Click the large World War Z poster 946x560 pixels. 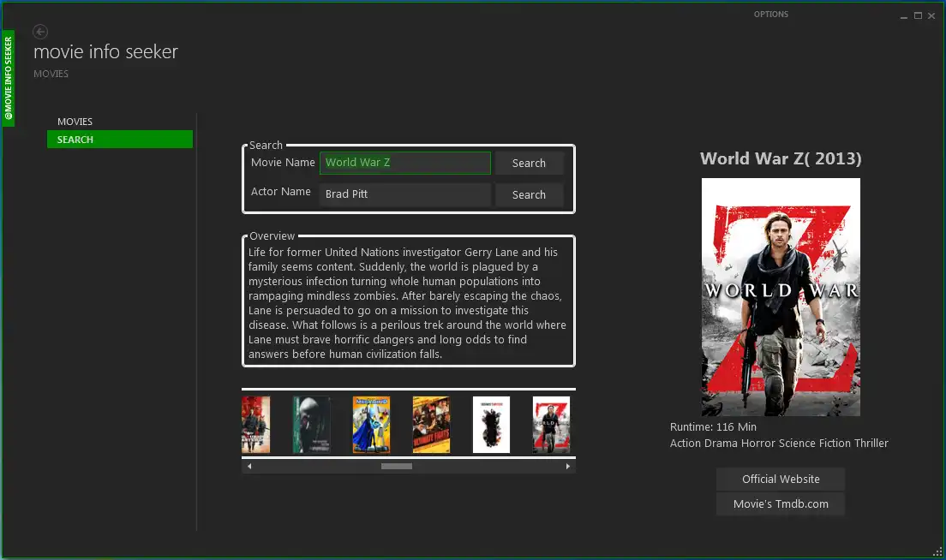tap(781, 296)
